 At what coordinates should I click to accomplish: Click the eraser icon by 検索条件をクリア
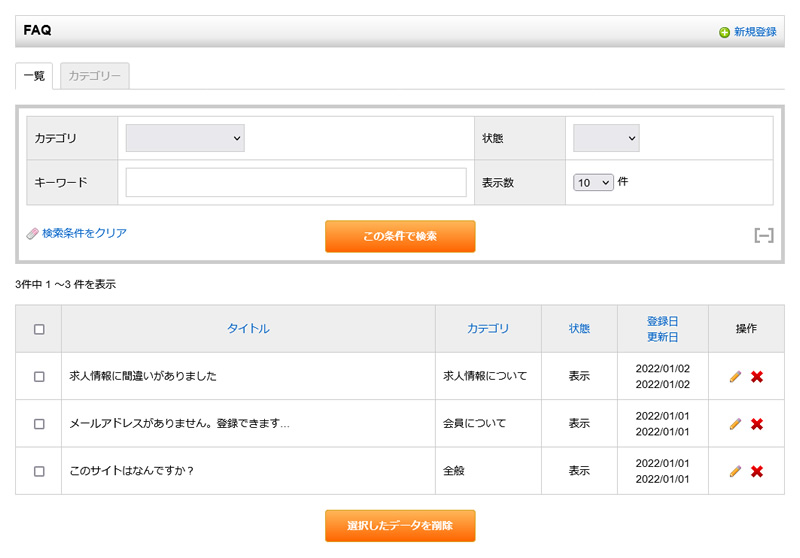tap(33, 234)
